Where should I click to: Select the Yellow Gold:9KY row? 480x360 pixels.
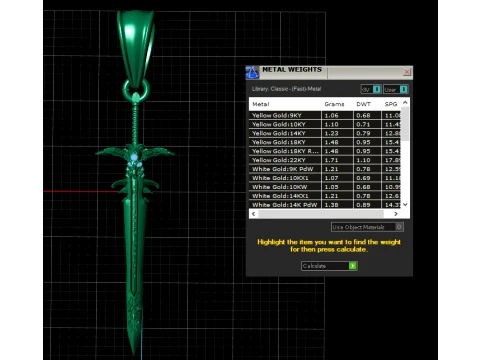[325, 115]
